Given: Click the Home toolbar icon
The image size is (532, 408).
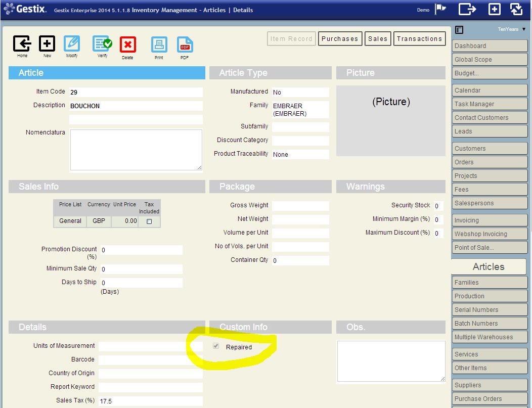Looking at the screenshot, I should pos(22,44).
